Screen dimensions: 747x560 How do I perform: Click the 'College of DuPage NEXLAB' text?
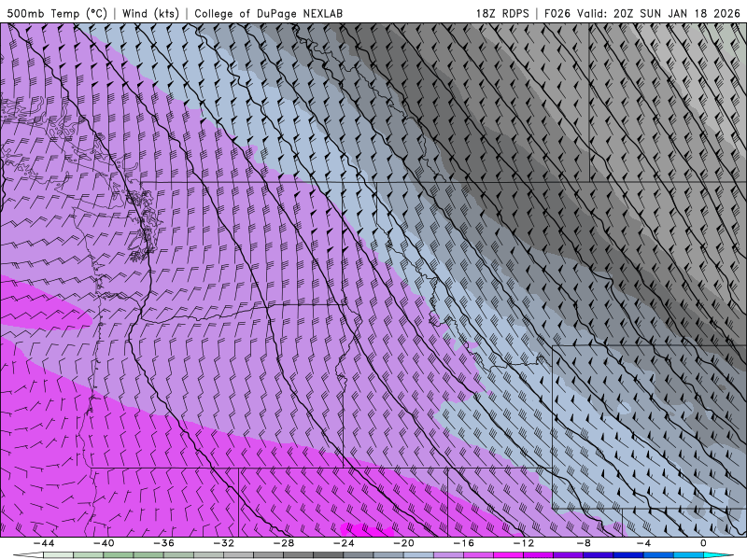coord(268,13)
